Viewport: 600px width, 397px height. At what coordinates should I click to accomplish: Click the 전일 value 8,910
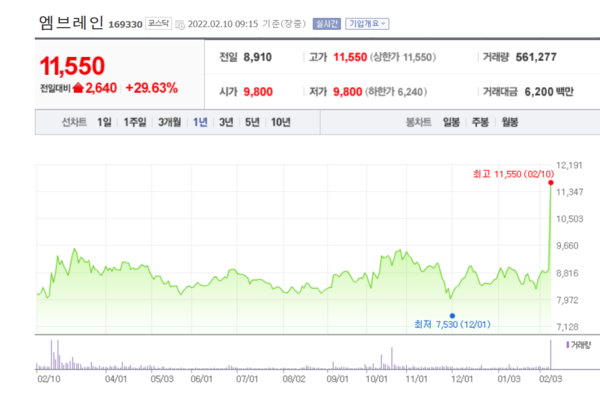coord(258,57)
